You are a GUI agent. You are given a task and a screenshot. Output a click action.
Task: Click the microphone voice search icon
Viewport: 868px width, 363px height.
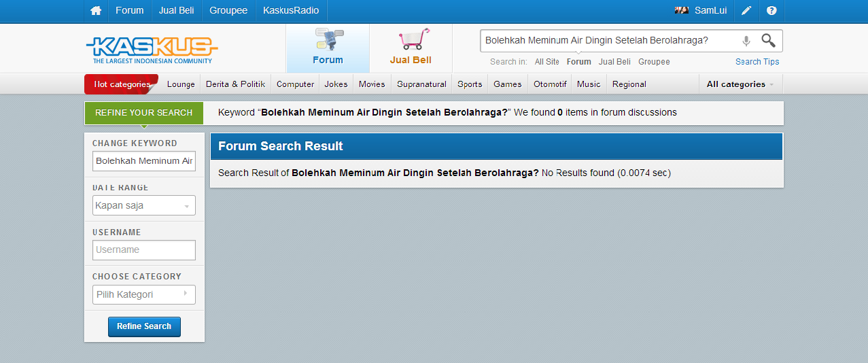746,41
